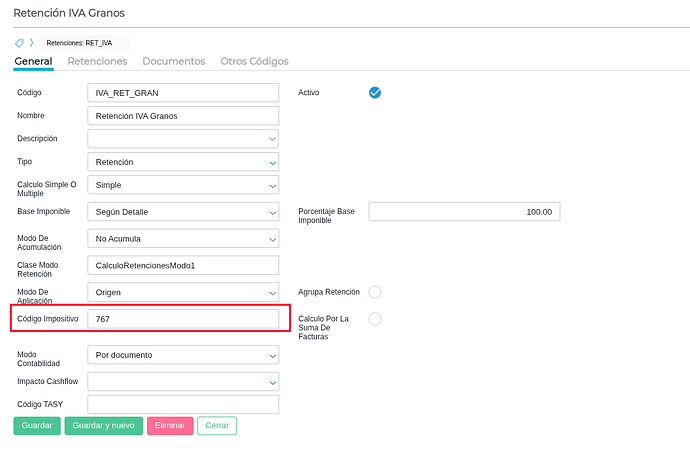Click the Cerrar button

click(217, 425)
